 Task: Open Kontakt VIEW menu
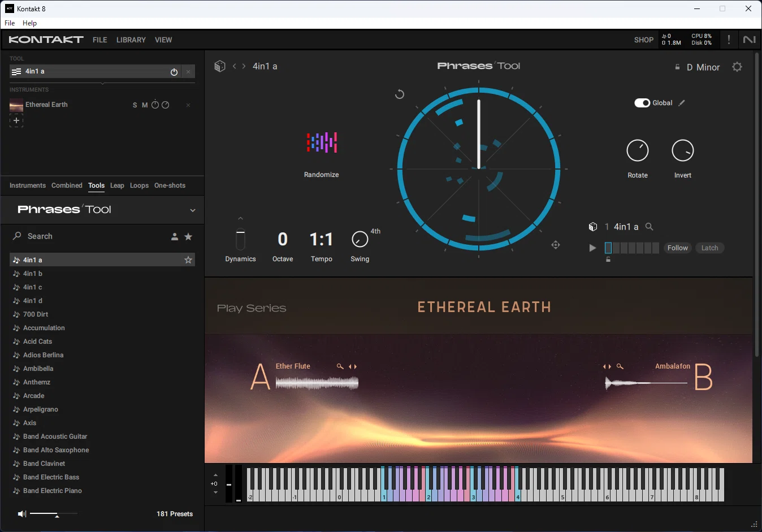(x=163, y=40)
